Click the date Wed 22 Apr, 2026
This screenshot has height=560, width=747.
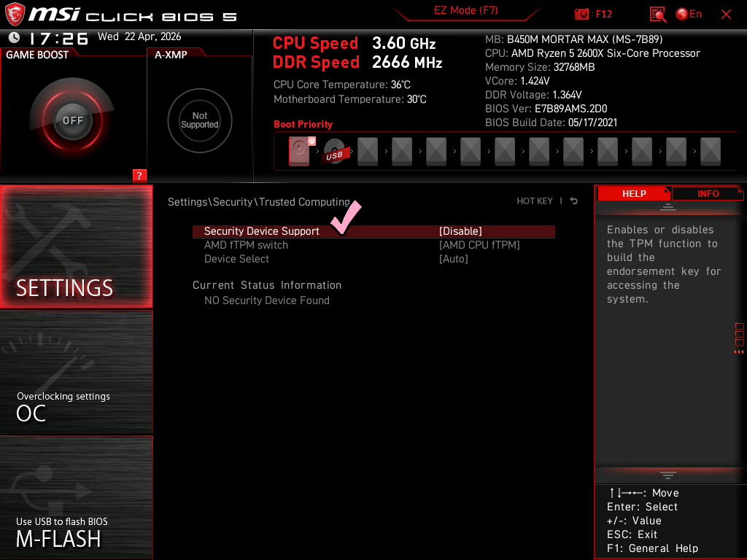[x=139, y=36]
